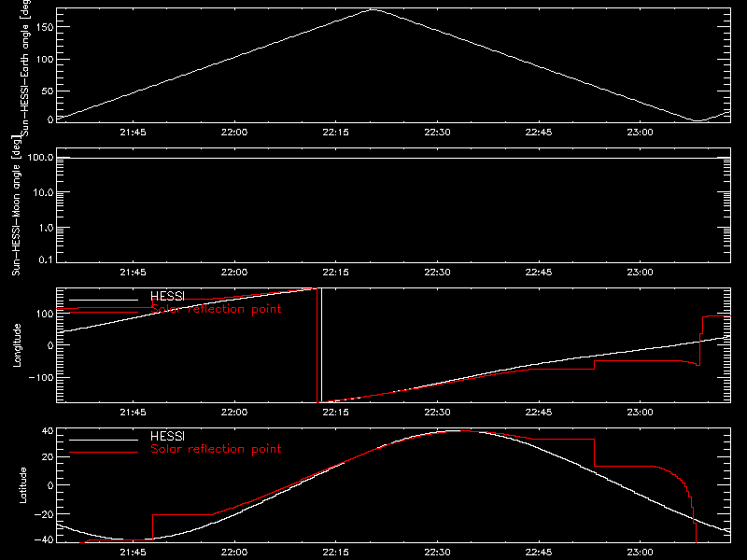Click the 1.0 tick on Moon angle axis
Viewport: 747px width, 560px height.
pyautogui.click(x=47, y=228)
